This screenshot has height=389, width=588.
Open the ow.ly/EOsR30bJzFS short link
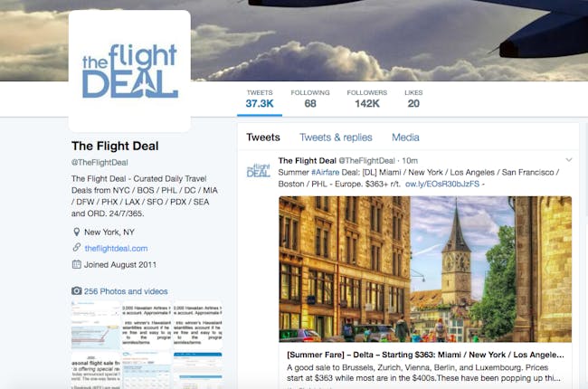click(x=442, y=184)
